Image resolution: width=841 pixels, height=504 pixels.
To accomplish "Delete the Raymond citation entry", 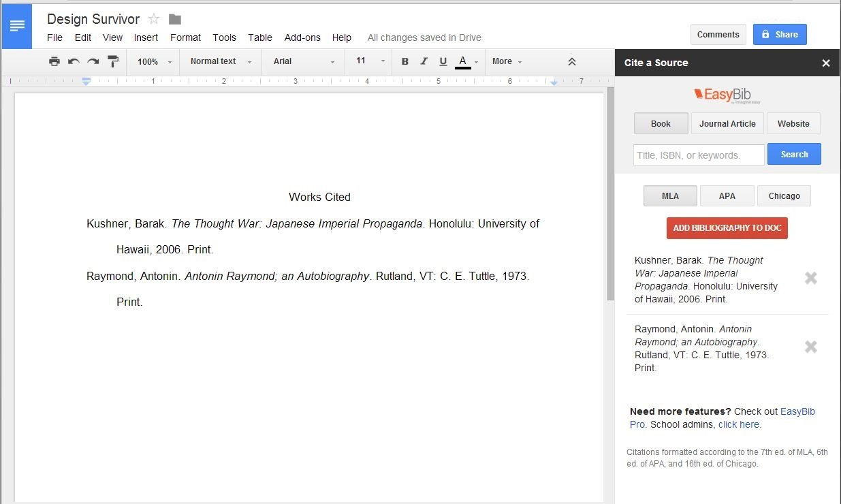I will coord(810,347).
